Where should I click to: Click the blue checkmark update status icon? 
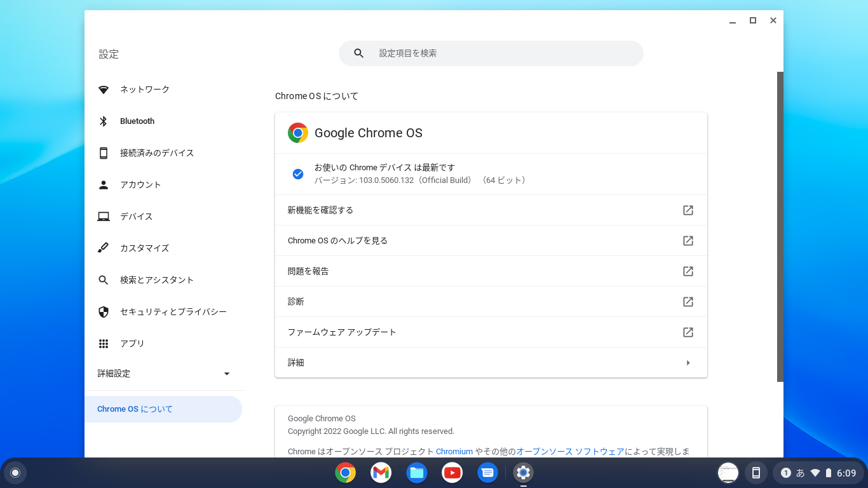coord(298,174)
